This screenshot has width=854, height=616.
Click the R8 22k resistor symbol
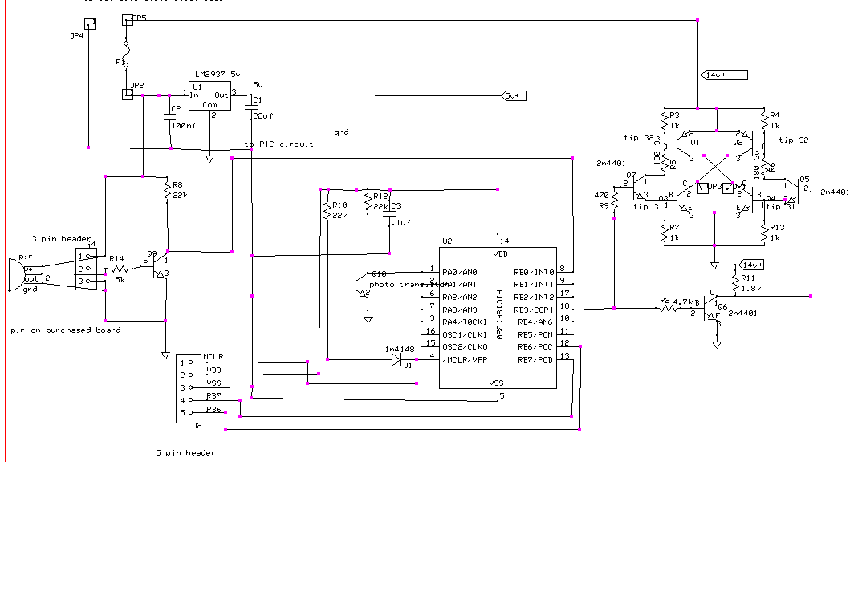click(x=167, y=190)
